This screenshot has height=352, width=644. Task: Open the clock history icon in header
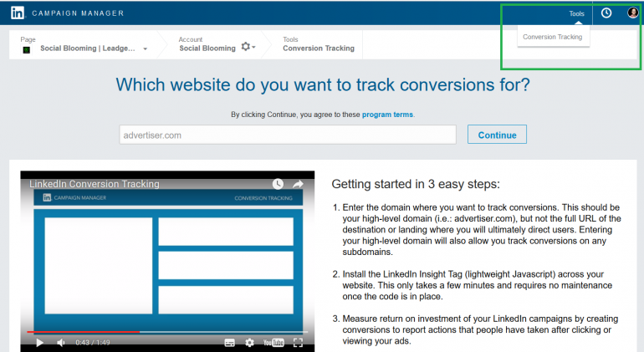pyautogui.click(x=606, y=13)
